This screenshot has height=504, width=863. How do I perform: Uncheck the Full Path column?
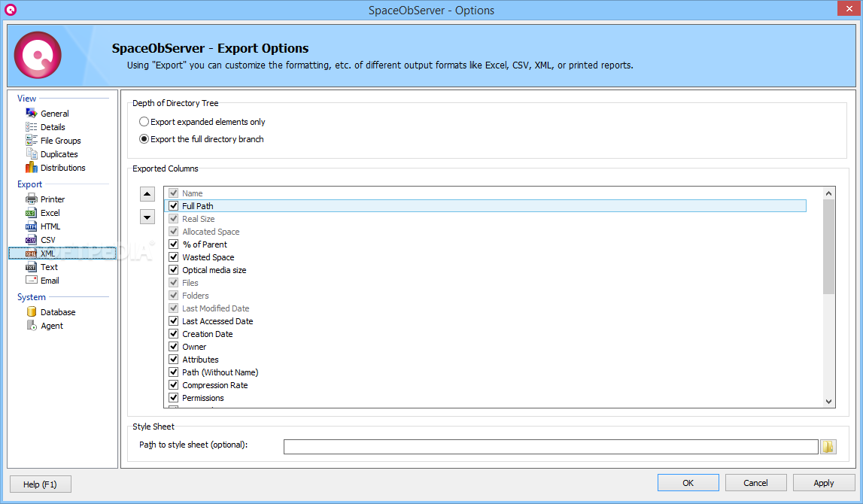pos(173,206)
